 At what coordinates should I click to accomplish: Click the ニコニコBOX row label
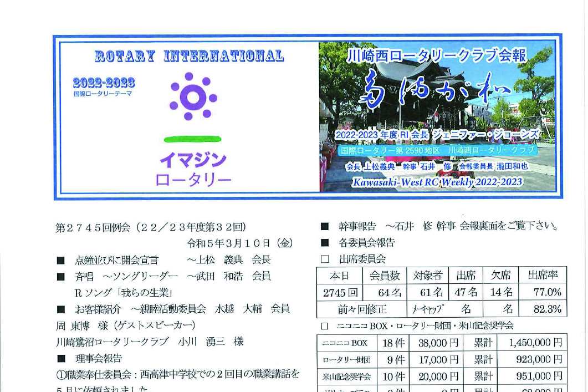click(x=345, y=343)
